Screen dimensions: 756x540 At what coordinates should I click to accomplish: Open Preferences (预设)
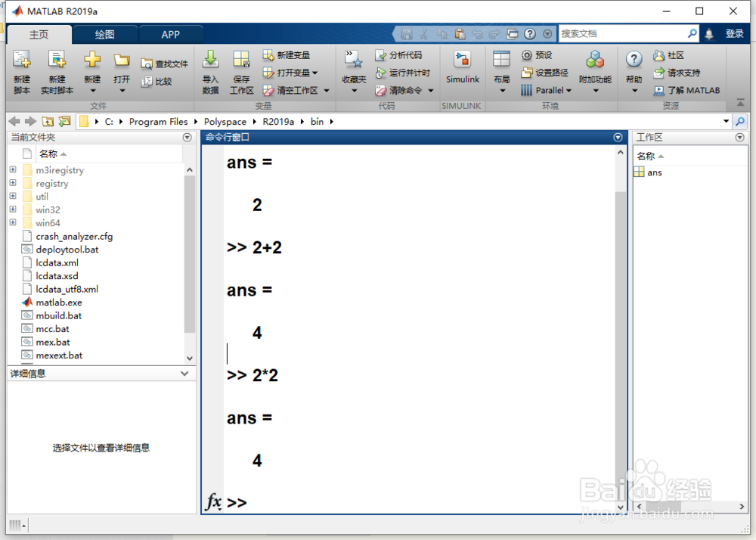point(537,55)
